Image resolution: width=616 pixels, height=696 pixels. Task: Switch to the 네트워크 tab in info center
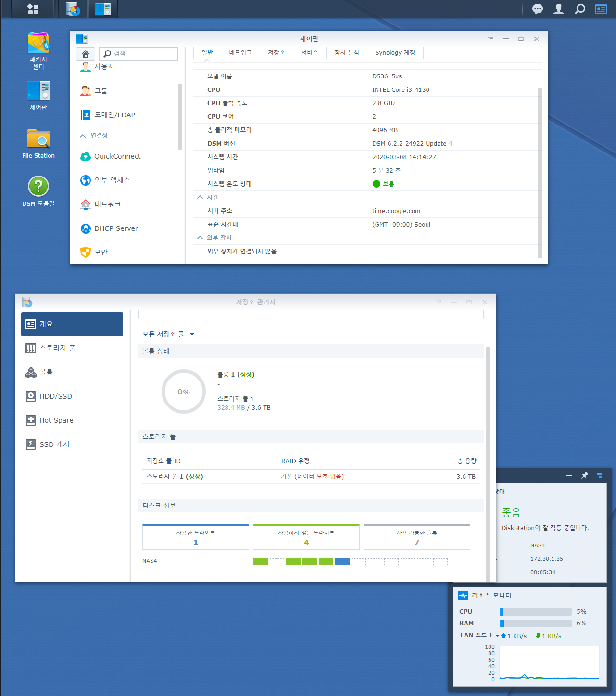coord(240,53)
